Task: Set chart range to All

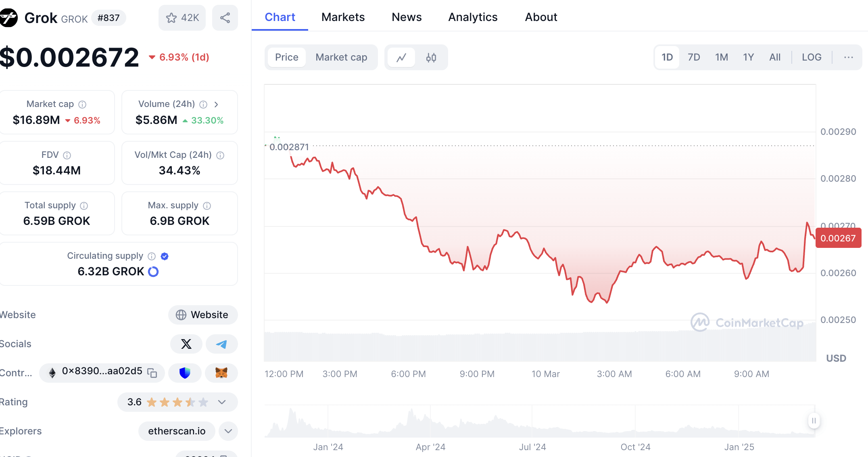Action: click(x=775, y=57)
